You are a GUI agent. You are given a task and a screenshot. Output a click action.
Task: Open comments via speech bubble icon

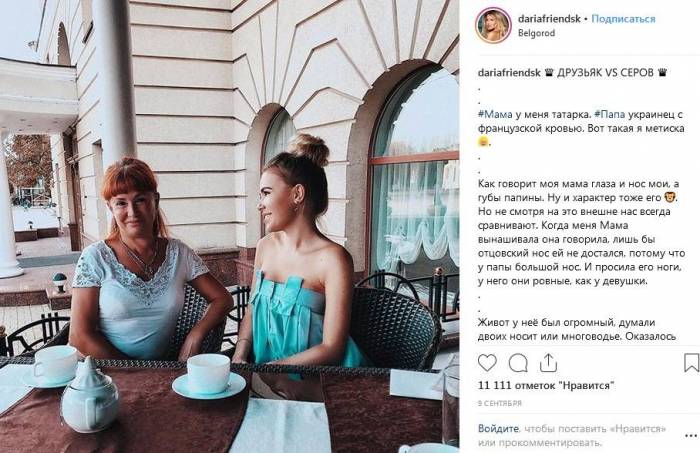(518, 363)
